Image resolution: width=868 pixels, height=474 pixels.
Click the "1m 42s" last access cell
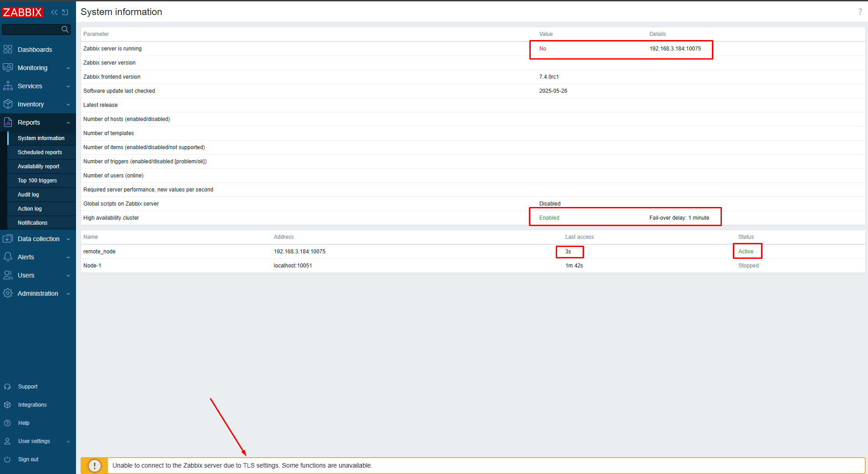click(x=574, y=266)
